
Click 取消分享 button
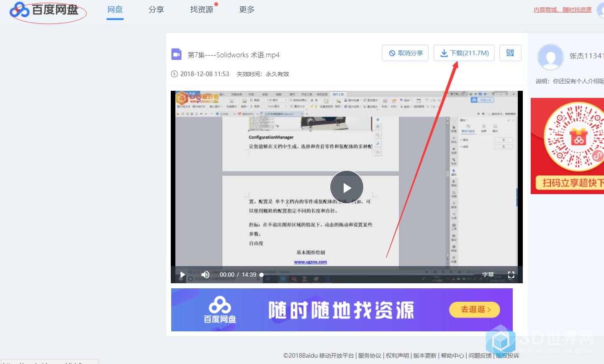pyautogui.click(x=405, y=53)
